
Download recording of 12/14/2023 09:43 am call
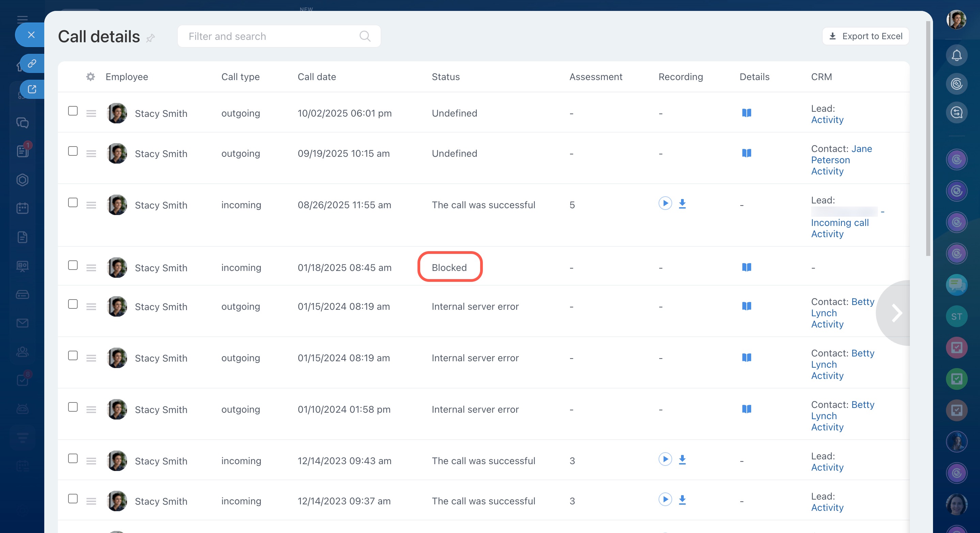[x=682, y=460]
